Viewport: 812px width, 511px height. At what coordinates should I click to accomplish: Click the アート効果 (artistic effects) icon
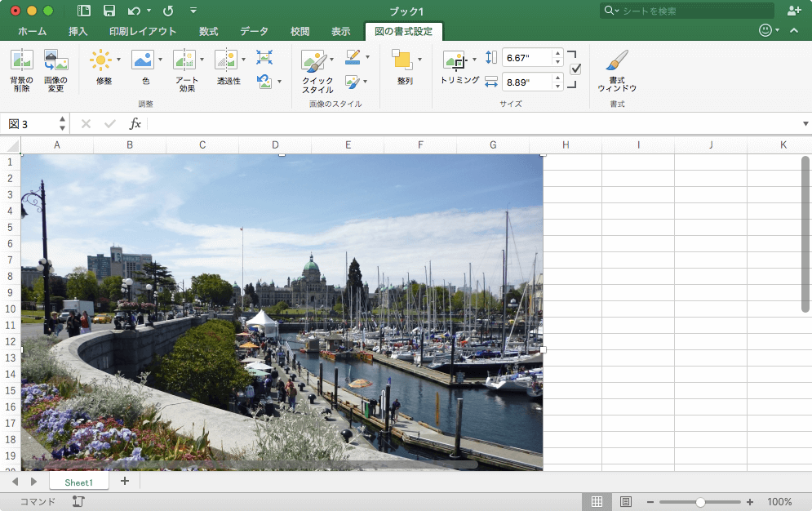coord(184,60)
